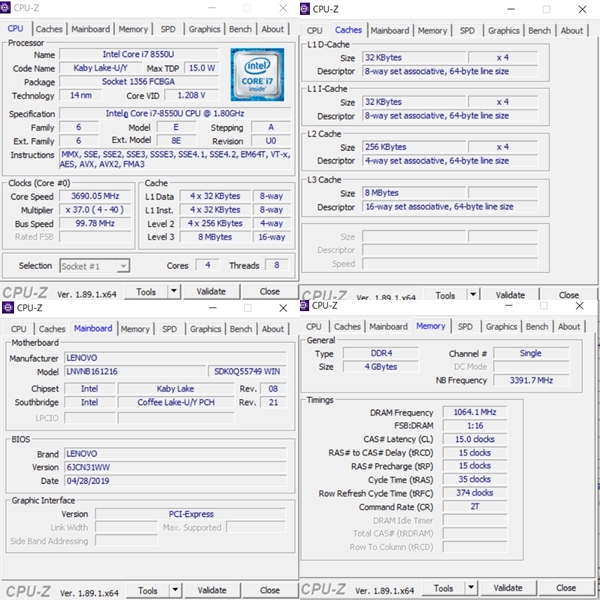
Task: Open Bench tab in CPU window
Action: (x=240, y=29)
